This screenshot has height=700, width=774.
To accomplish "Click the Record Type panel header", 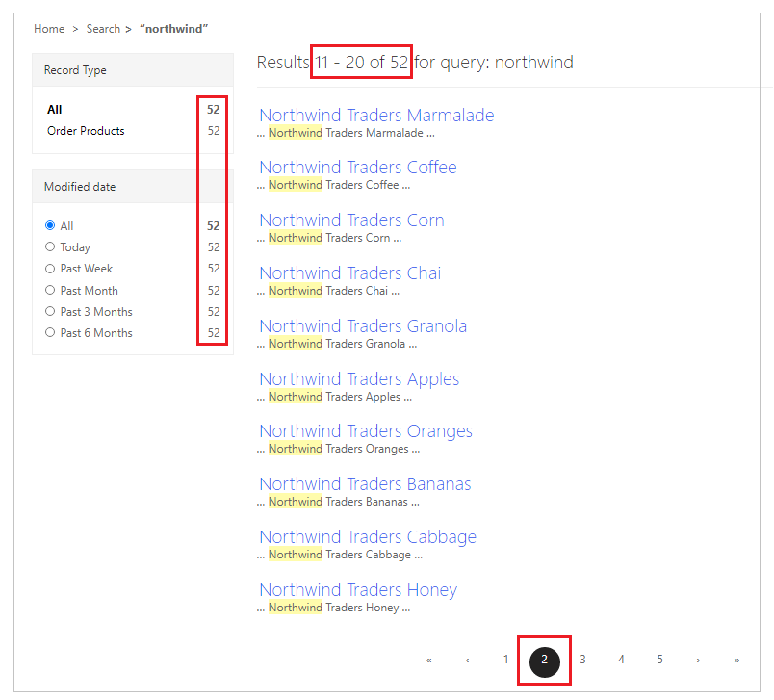I will click(133, 70).
